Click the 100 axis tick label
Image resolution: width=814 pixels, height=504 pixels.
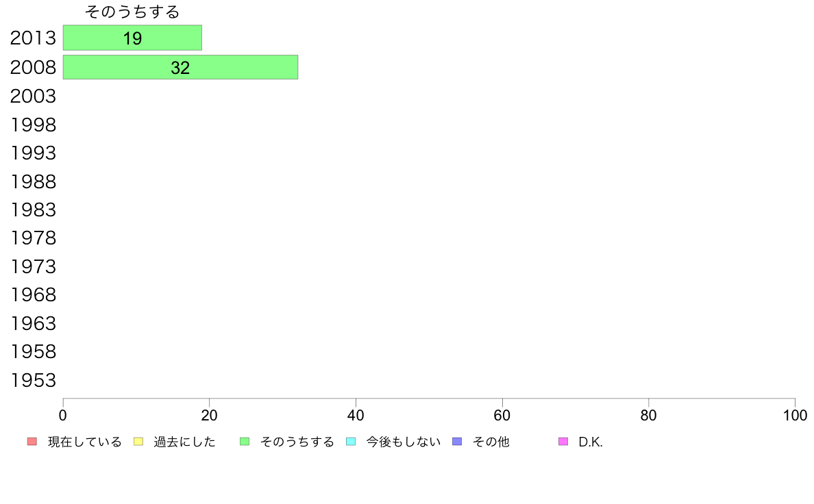pos(795,415)
